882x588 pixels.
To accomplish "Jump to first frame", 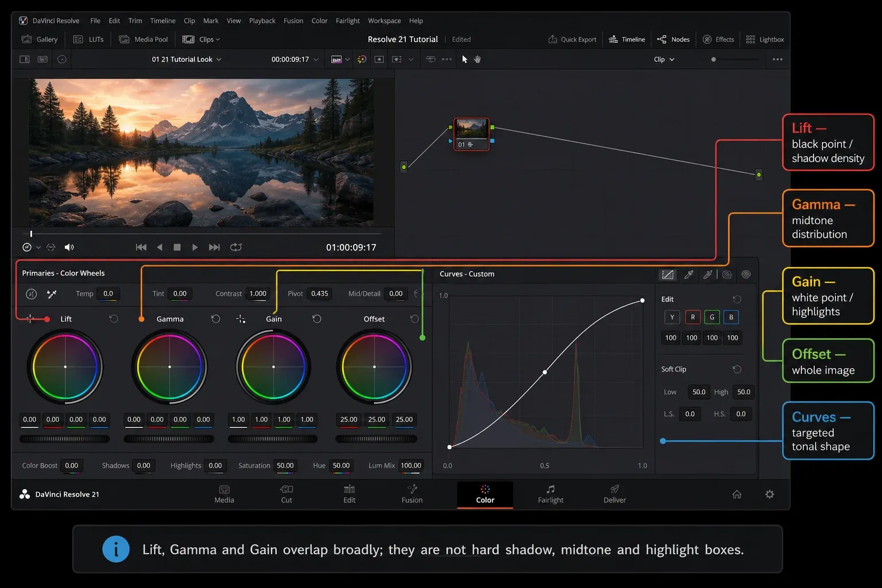I will 141,247.
